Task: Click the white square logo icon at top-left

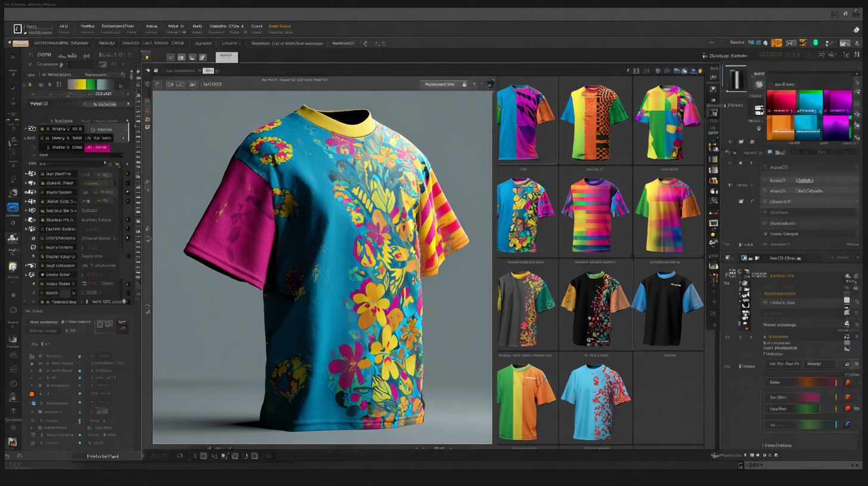Action: (17, 29)
